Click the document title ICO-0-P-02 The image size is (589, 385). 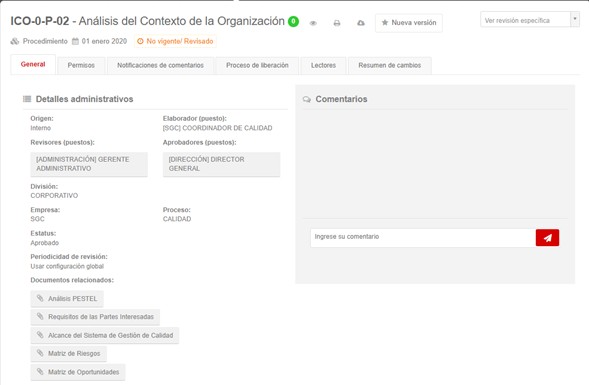pyautogui.click(x=40, y=21)
